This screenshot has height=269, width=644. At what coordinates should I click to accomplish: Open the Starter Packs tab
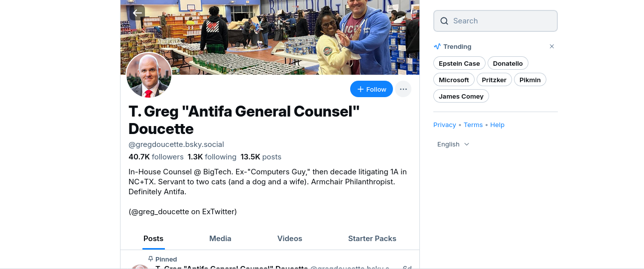[372, 239]
